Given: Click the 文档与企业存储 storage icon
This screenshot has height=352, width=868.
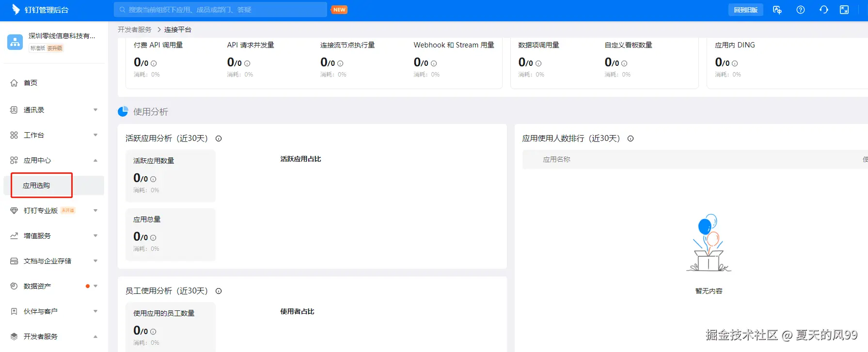Looking at the screenshot, I should [14, 261].
